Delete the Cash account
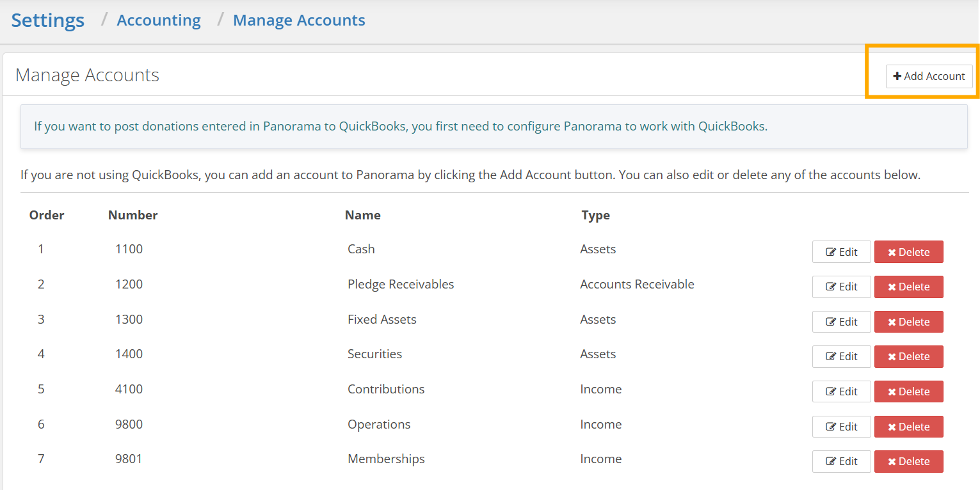Image resolution: width=980 pixels, height=490 pixels. pos(908,252)
